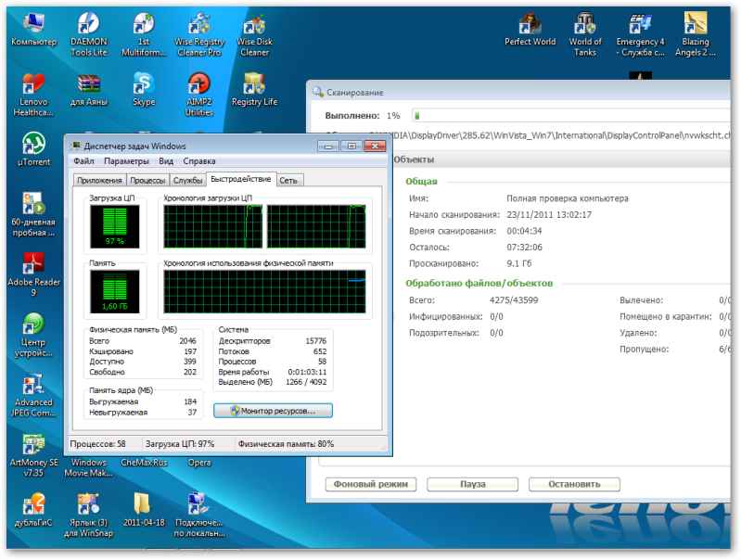Image resolution: width=741 pixels, height=560 pixels.
Task: Open the Skype desktop icon
Action: (x=144, y=84)
